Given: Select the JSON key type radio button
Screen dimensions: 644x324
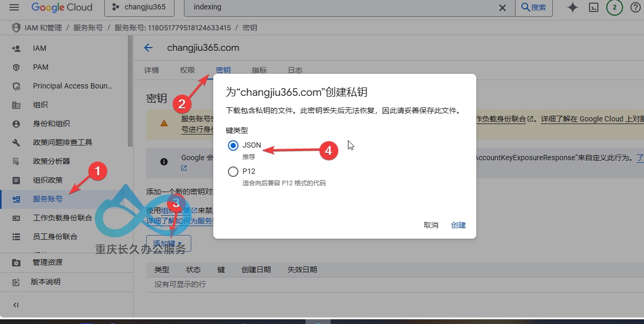Looking at the screenshot, I should click(233, 146).
